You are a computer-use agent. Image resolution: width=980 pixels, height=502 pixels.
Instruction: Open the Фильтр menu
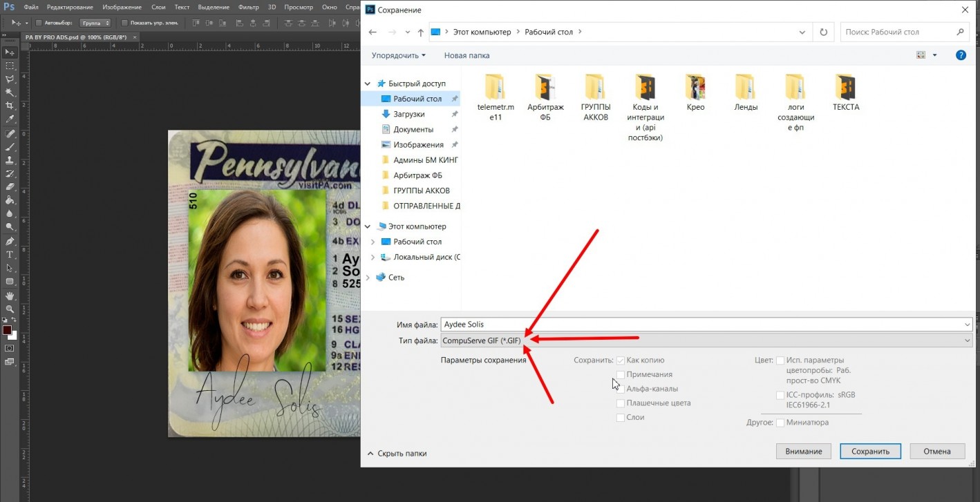(248, 7)
